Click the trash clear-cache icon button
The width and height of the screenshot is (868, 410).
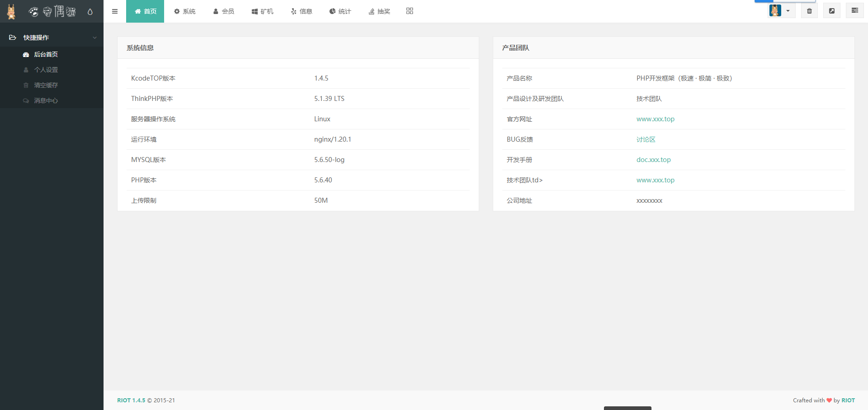coord(809,11)
